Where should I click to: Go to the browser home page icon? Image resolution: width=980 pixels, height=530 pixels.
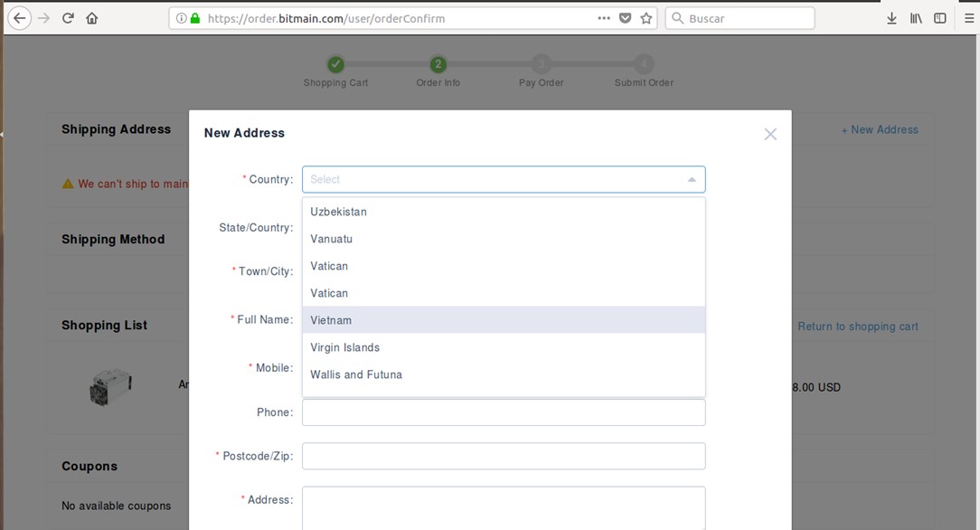(92, 18)
